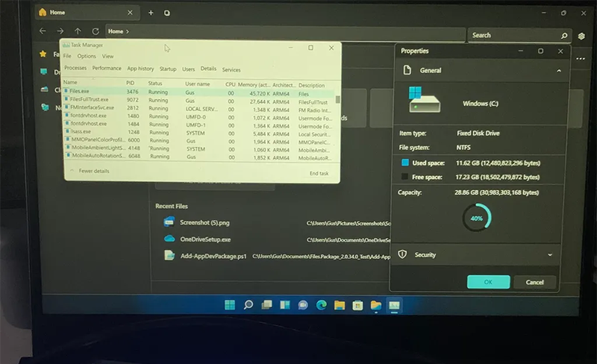Viewport: 597px width, 364px height.
Task: Click OK in the Properties dialog
Action: pos(488,282)
